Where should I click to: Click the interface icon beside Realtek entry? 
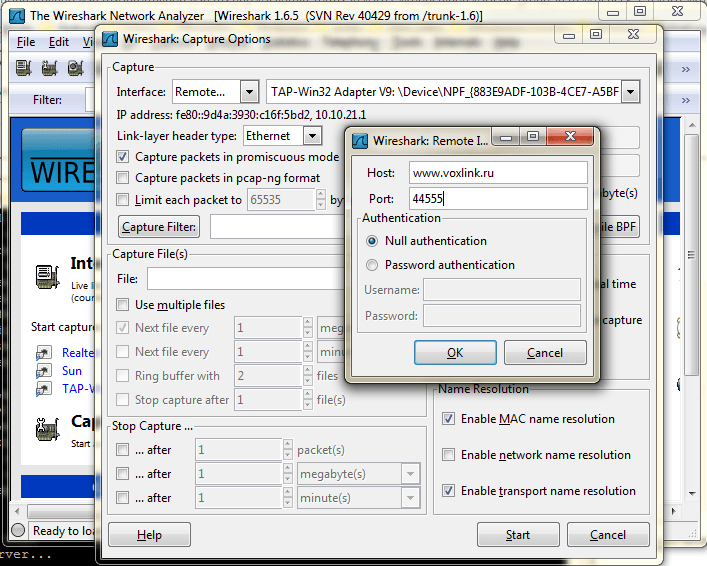(x=44, y=353)
